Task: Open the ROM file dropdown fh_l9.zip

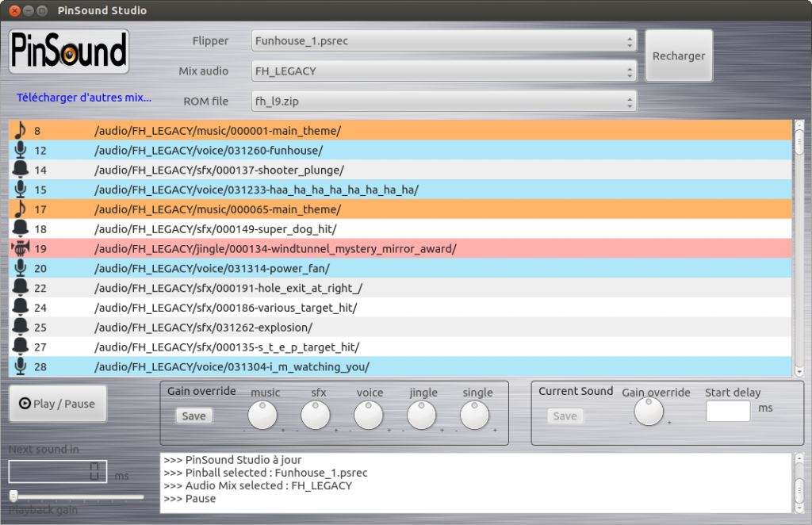Action: [x=444, y=101]
